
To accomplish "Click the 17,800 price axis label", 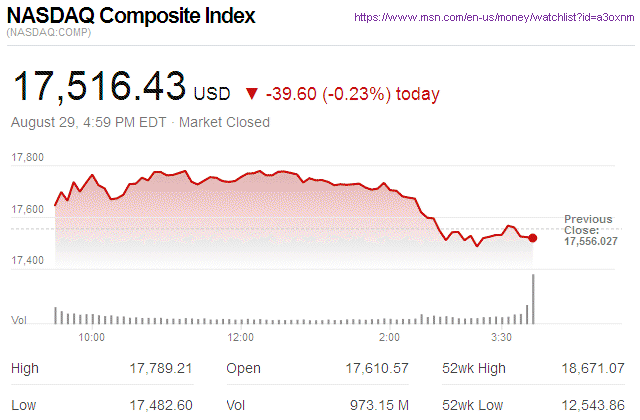I will click(x=27, y=158).
